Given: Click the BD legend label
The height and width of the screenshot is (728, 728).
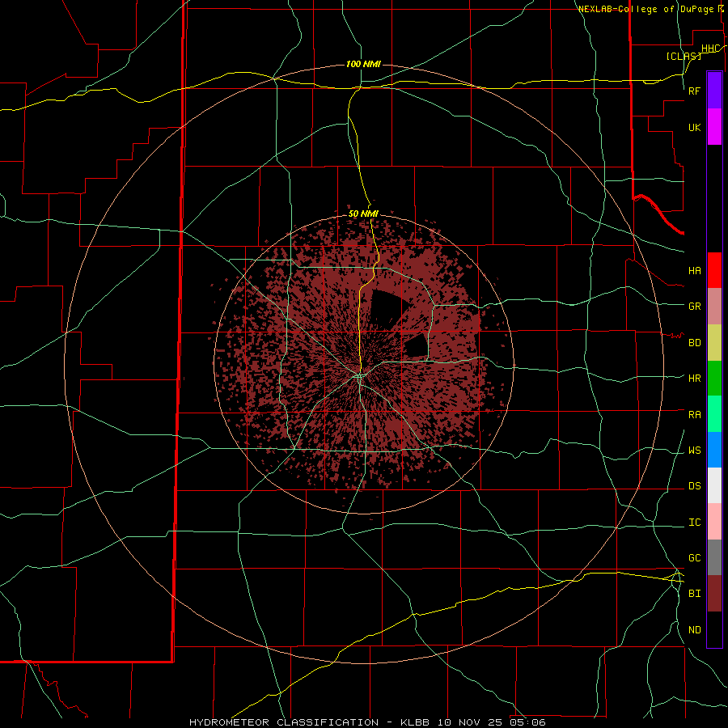Looking at the screenshot, I should click(695, 343).
